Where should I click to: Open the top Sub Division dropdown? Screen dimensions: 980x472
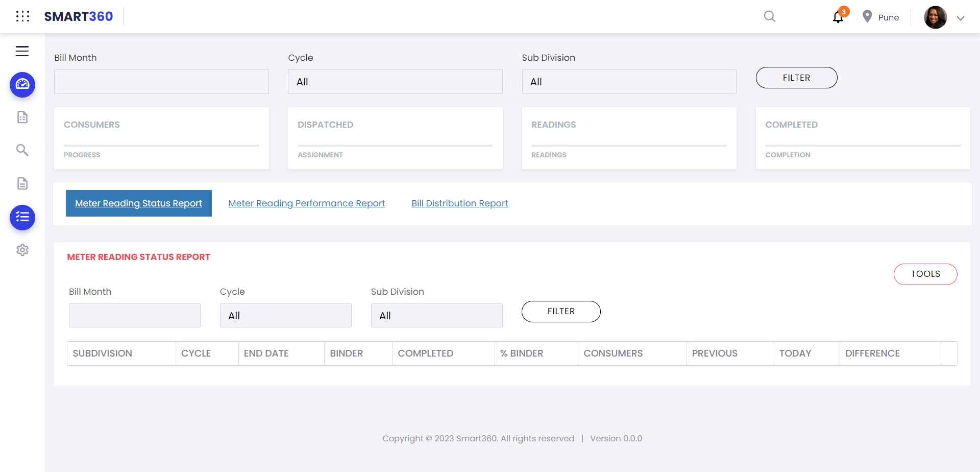pos(629,82)
